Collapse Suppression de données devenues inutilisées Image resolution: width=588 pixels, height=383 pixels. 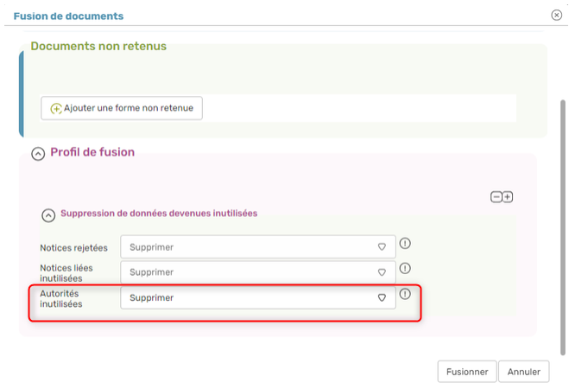pyautogui.click(x=48, y=215)
